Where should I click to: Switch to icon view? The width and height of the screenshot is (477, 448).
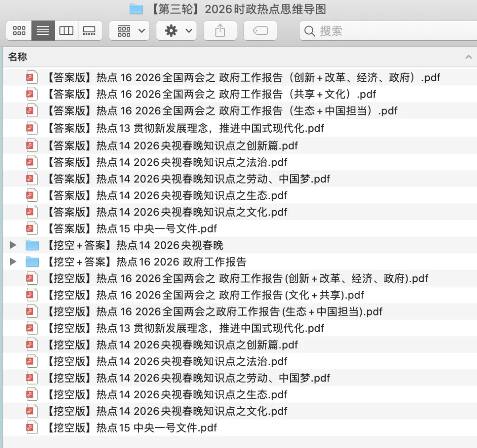pos(19,30)
